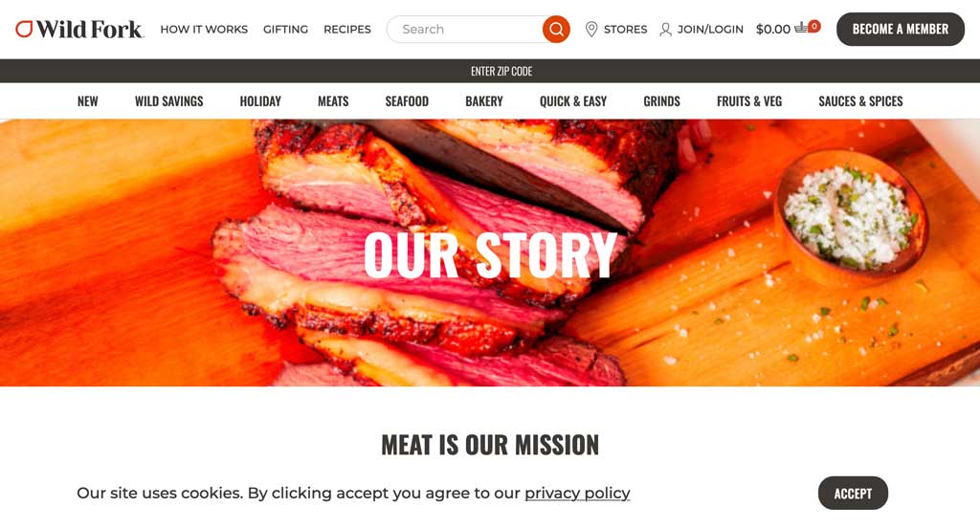Click the orange search magnifier icon
Image resolution: width=980 pixels, height=528 pixels.
tap(556, 30)
